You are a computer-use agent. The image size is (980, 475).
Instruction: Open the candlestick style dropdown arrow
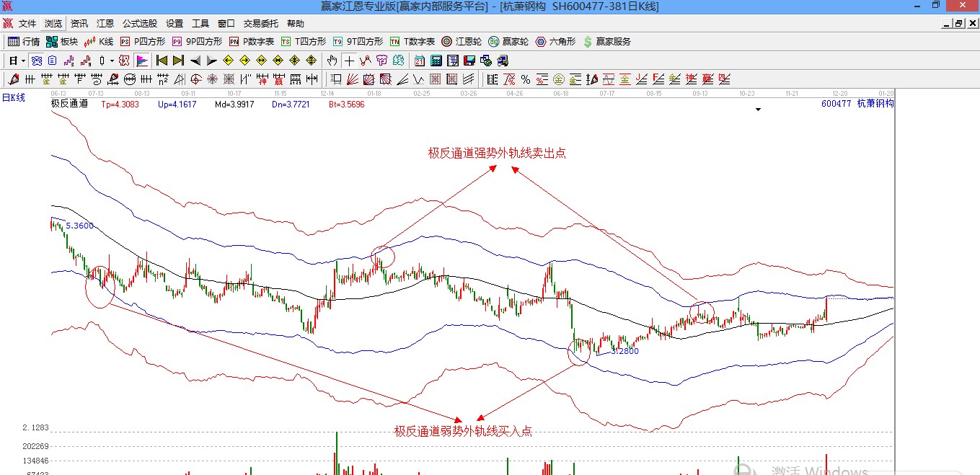pos(112,61)
